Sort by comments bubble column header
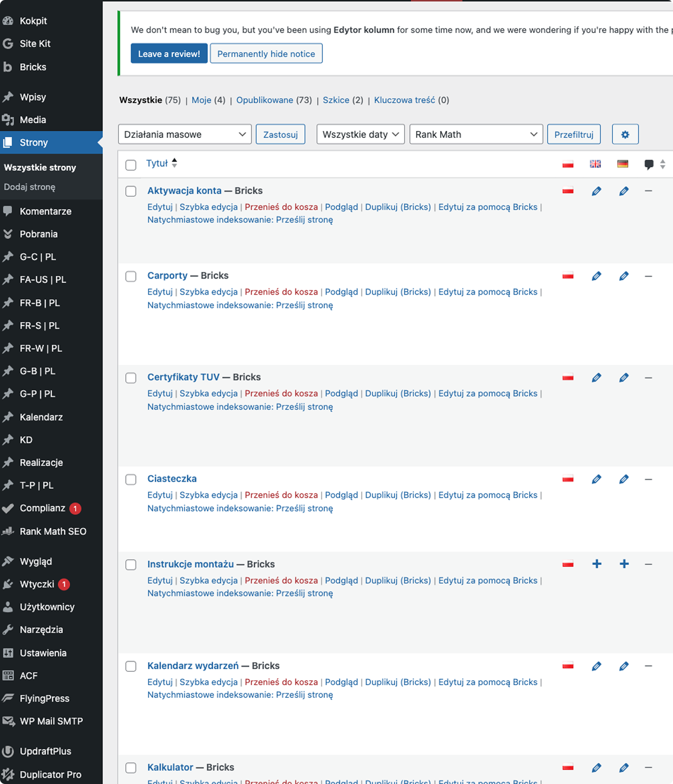Viewport: 673px width, 784px height. pyautogui.click(x=649, y=164)
